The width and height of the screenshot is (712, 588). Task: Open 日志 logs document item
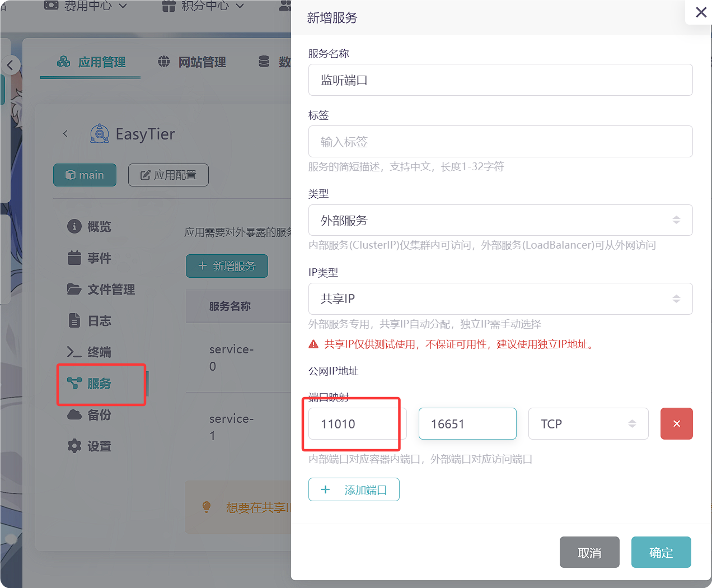coord(90,321)
